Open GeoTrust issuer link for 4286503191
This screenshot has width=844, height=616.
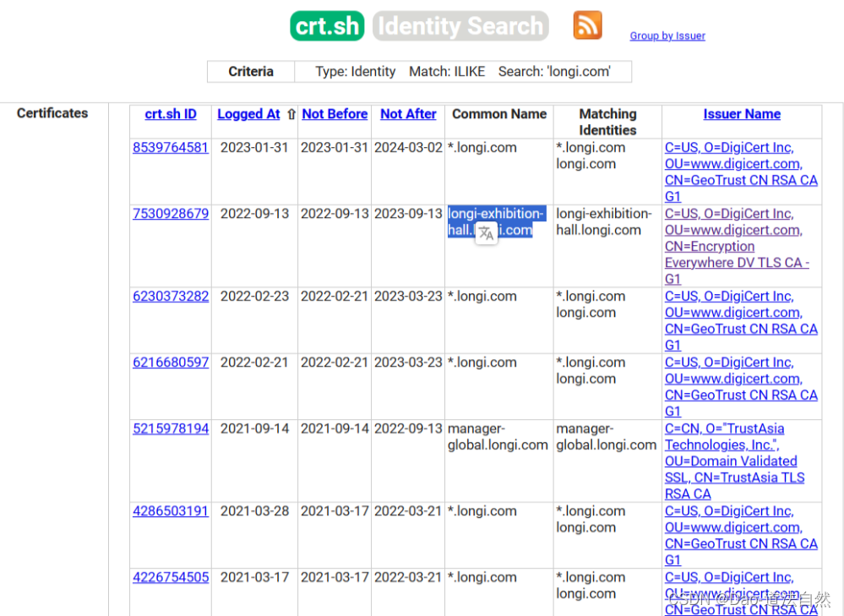coord(741,535)
